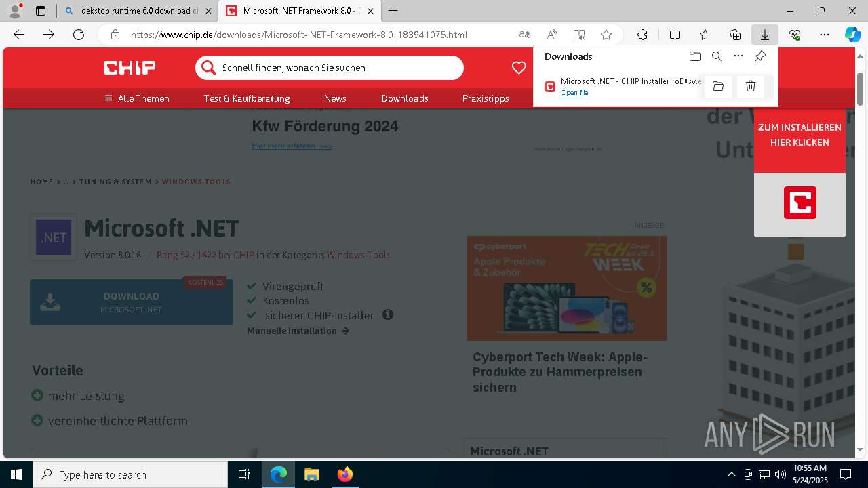This screenshot has height=488, width=868.
Task: Open the Favorites list icon
Action: 705,35
